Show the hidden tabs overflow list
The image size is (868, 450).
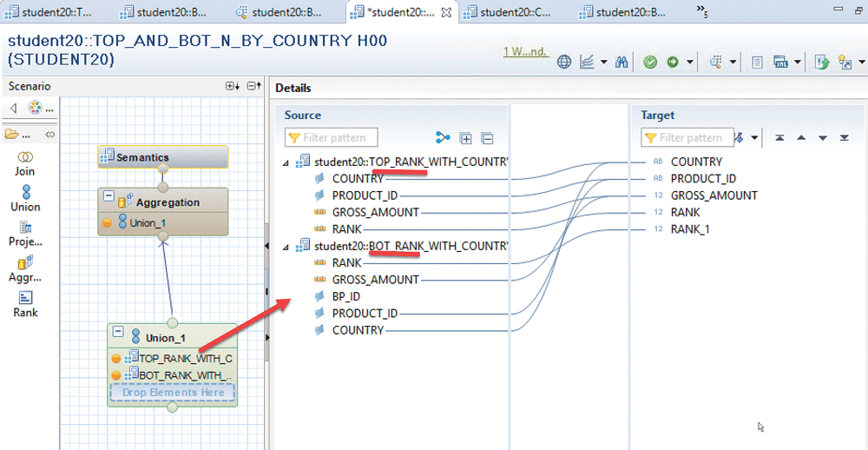click(x=702, y=11)
